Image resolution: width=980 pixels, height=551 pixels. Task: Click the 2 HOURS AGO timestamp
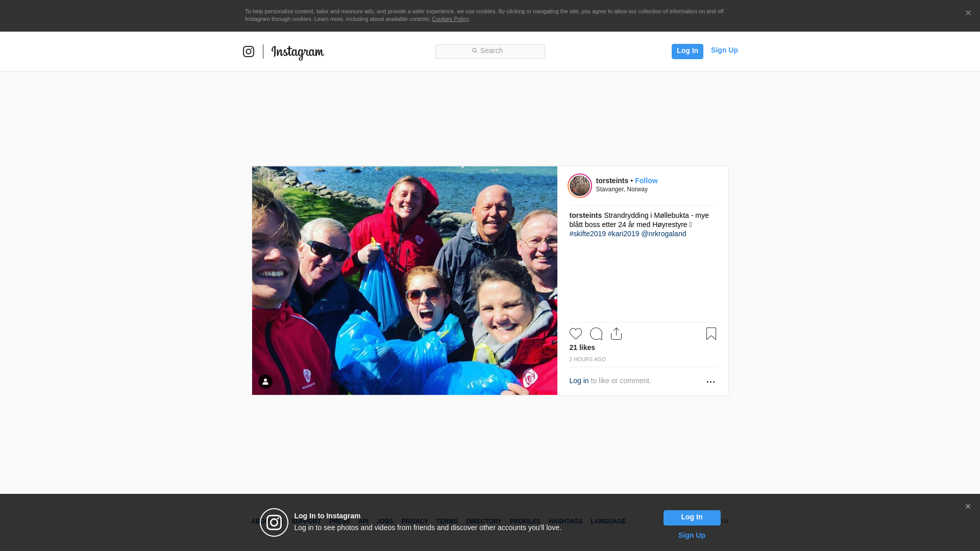point(587,360)
